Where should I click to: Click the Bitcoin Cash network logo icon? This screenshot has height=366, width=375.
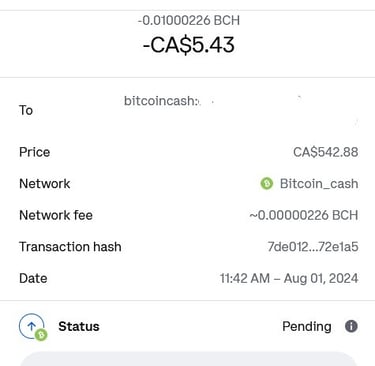(x=266, y=183)
